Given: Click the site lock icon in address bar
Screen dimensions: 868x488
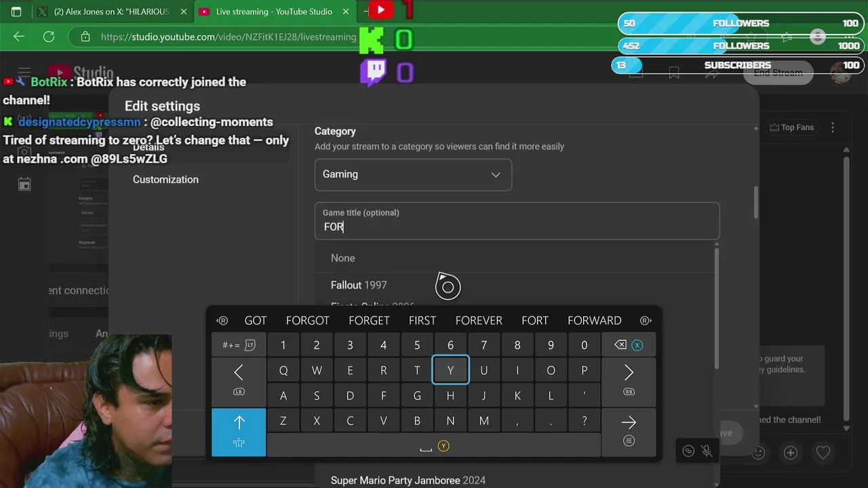Looking at the screenshot, I should click(x=85, y=37).
